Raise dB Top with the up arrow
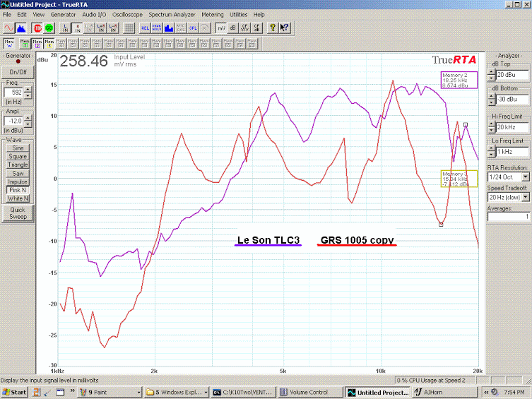This screenshot has width=532, height=399. (491, 72)
